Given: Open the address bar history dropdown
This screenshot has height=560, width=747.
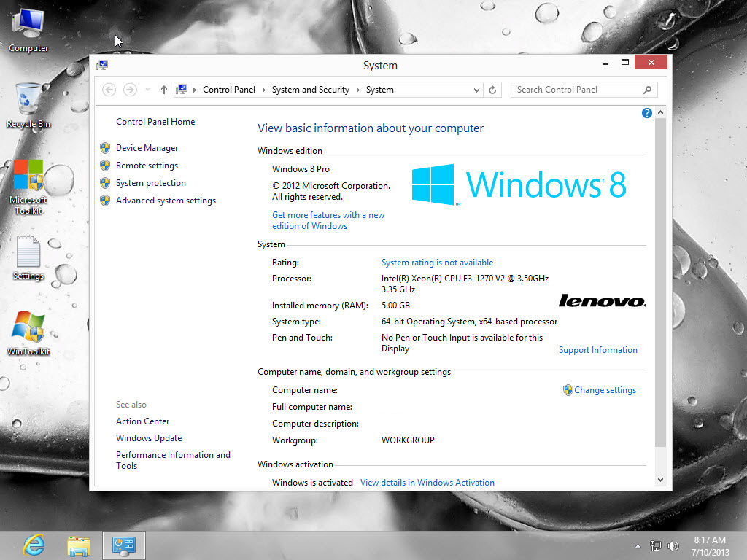Looking at the screenshot, I should tap(476, 90).
